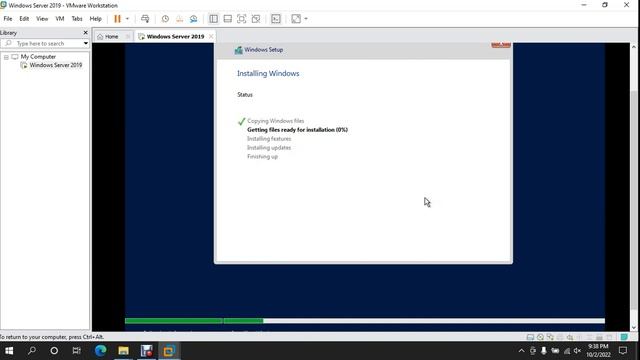Open the Tabs menu
Screen dimensions: 640x360
tap(77, 19)
